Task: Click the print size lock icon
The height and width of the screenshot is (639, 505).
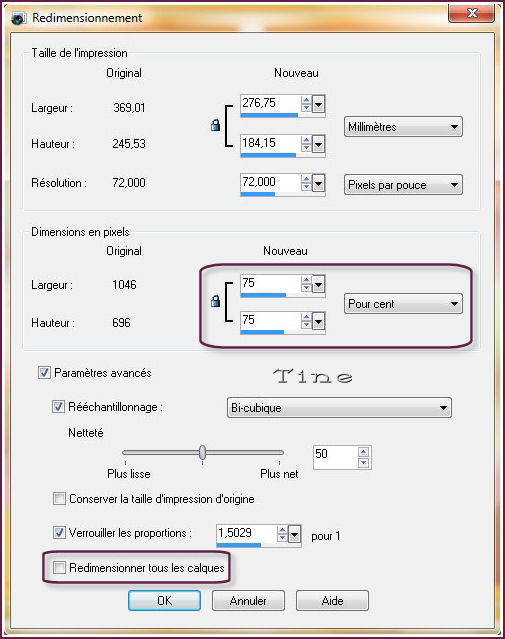Action: tap(216, 125)
